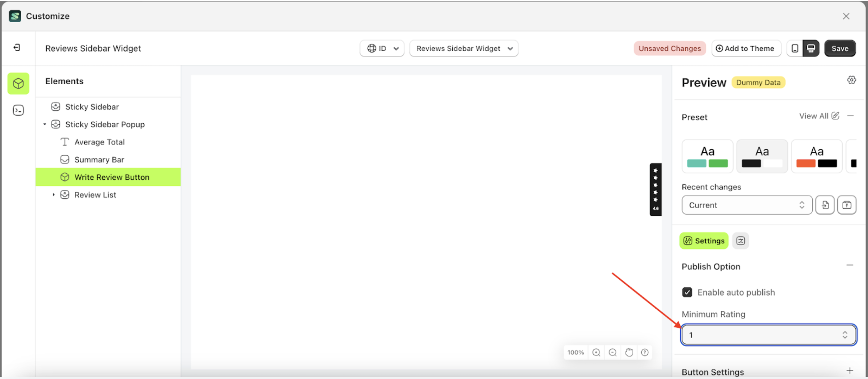Expand the Review List tree item
This screenshot has width=868, height=379.
pos(54,194)
